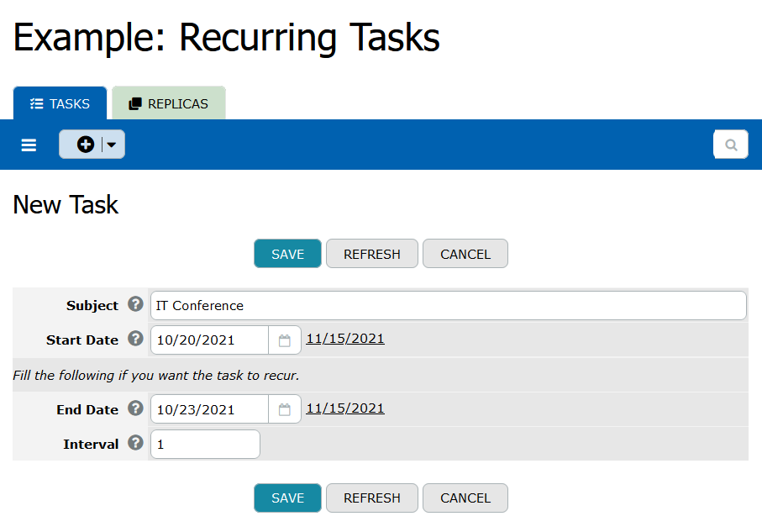Click the 11/15/2021 link beside Start Date
Screen dimensions: 762x532
coord(345,339)
